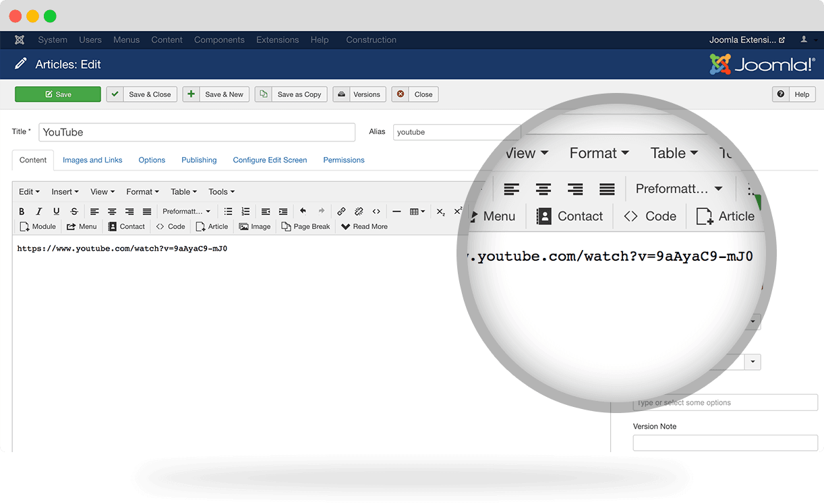Open article Versions
Viewport: 824px width, 504px height.
point(359,94)
